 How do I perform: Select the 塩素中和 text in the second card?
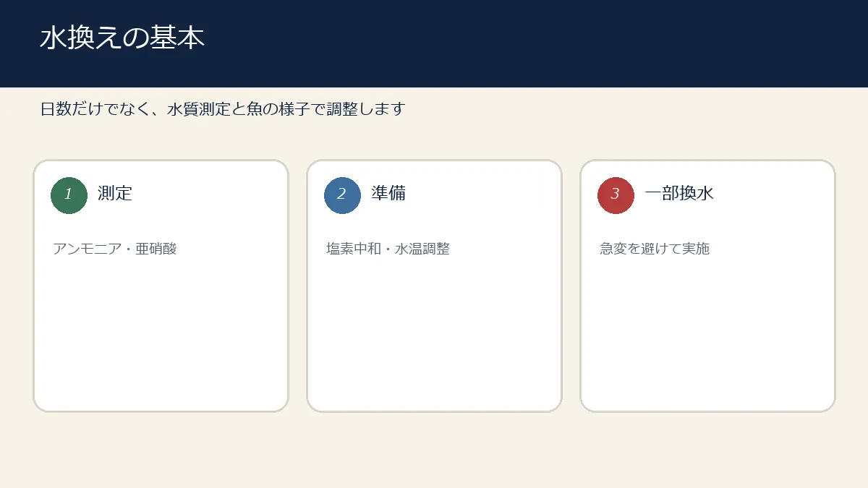(x=354, y=249)
